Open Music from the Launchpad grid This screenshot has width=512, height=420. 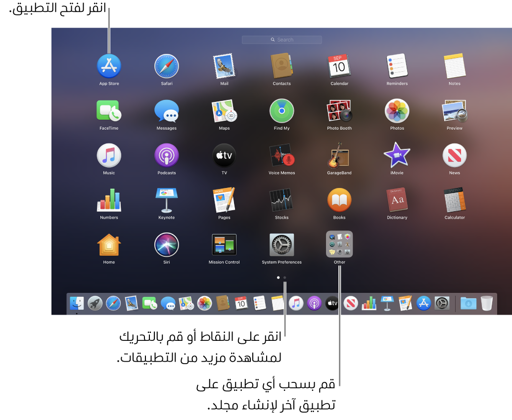click(109, 155)
